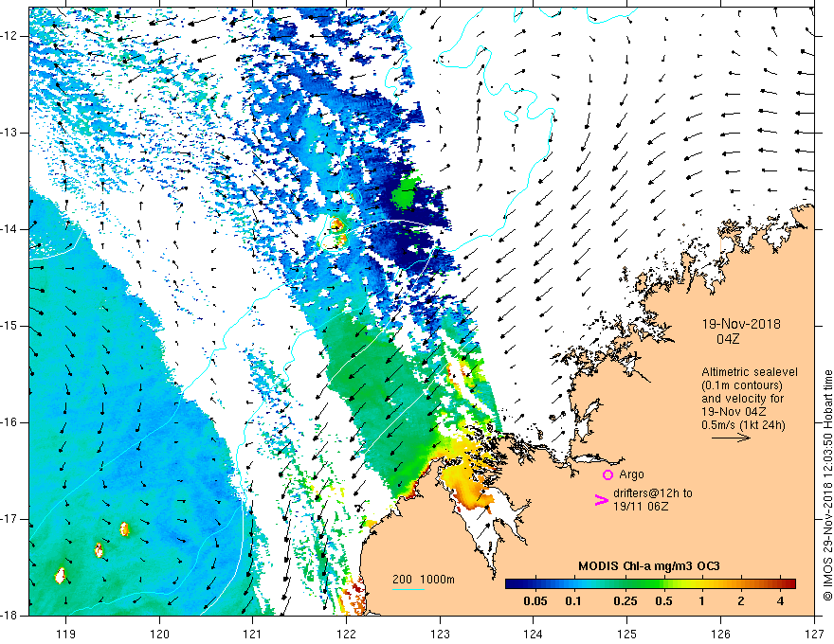Screen dimensions: 834x644
Task: Click longitude axis label '120'
Action: tap(159, 634)
